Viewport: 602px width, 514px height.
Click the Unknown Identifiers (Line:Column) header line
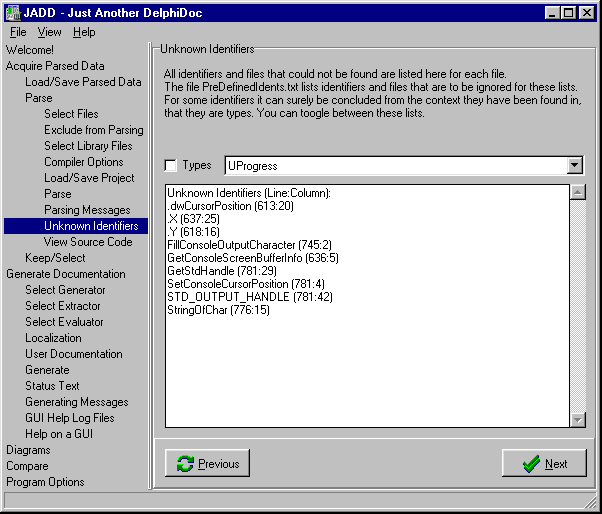click(249, 193)
